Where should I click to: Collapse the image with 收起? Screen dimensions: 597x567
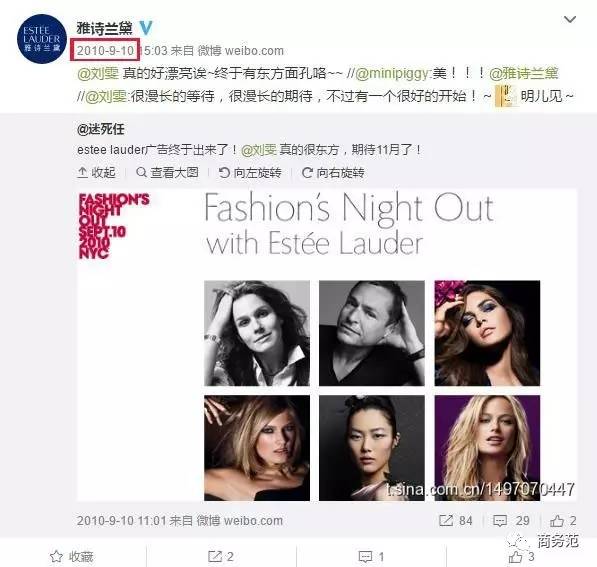96,172
